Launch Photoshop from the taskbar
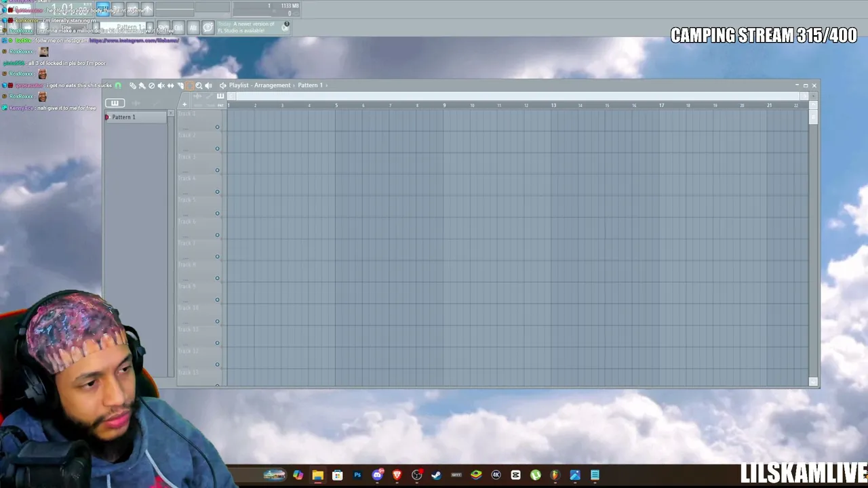 coord(357,475)
